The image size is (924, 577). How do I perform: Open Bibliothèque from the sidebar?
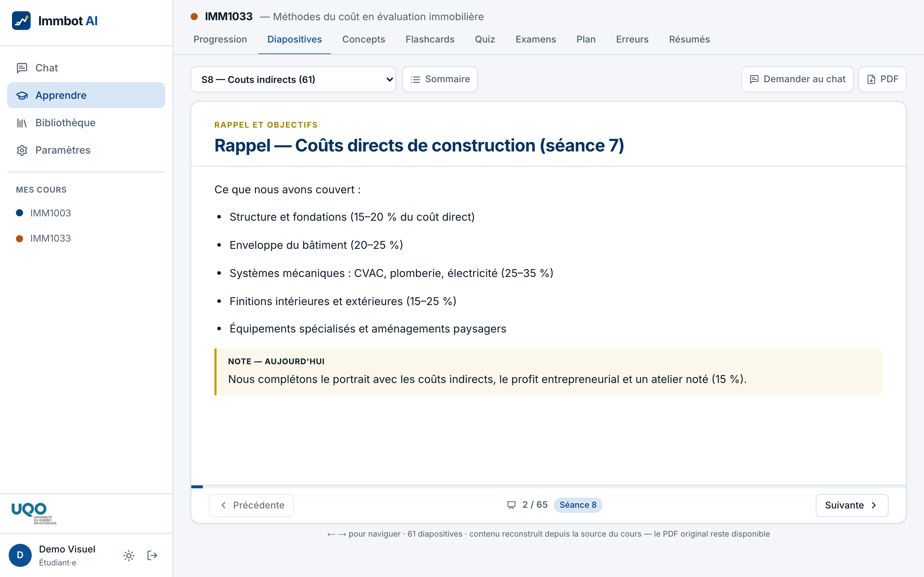(x=86, y=123)
